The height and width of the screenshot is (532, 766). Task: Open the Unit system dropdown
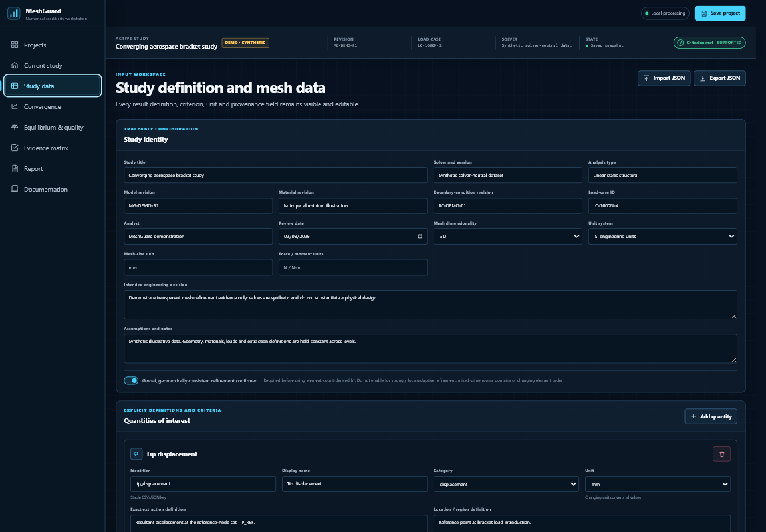[662, 237]
